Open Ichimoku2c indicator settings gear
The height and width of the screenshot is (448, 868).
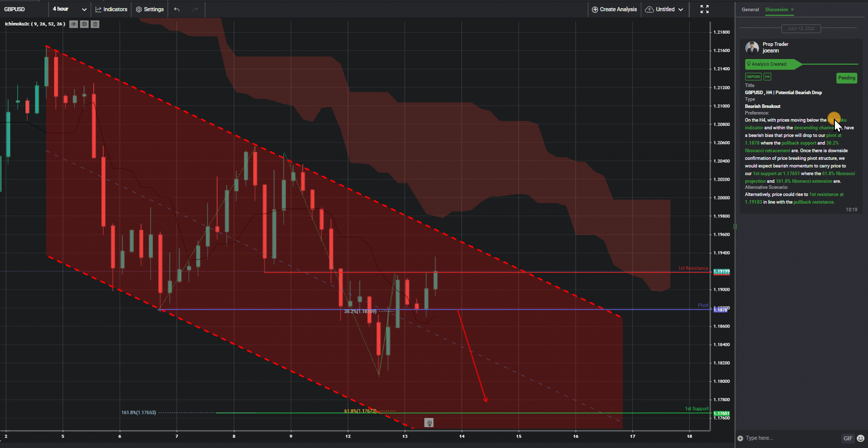[x=85, y=24]
